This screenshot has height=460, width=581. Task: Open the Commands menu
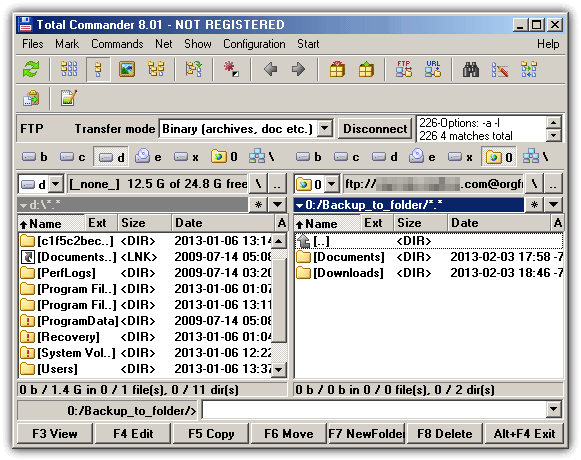117,44
